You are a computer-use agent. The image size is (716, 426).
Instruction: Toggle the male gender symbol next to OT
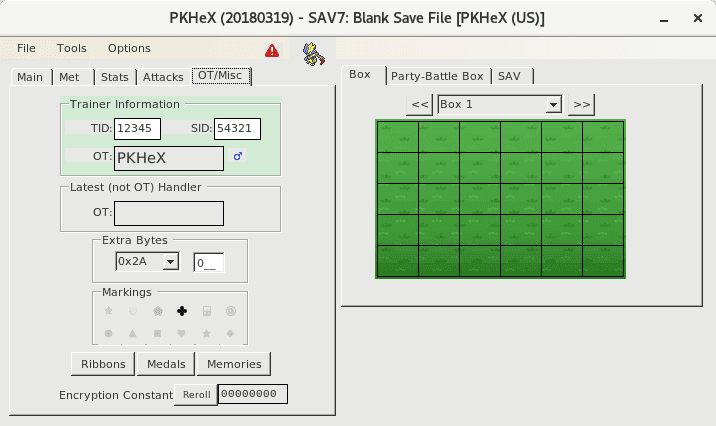pyautogui.click(x=237, y=156)
